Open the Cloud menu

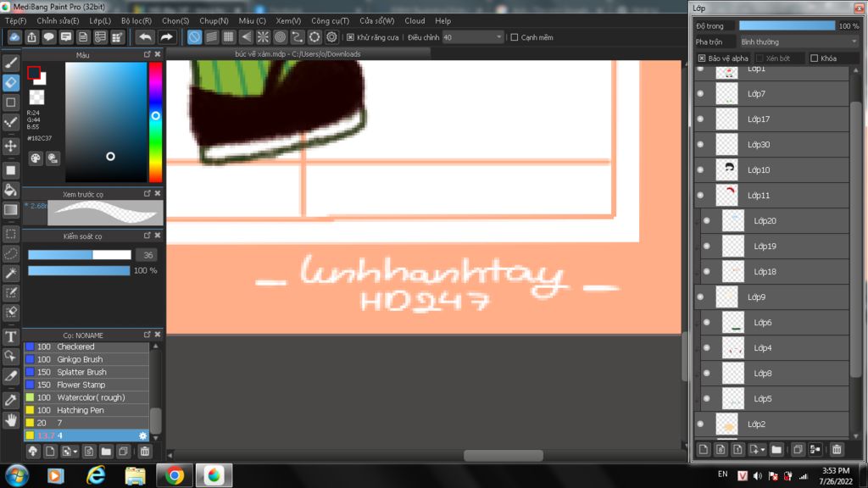pyautogui.click(x=415, y=20)
